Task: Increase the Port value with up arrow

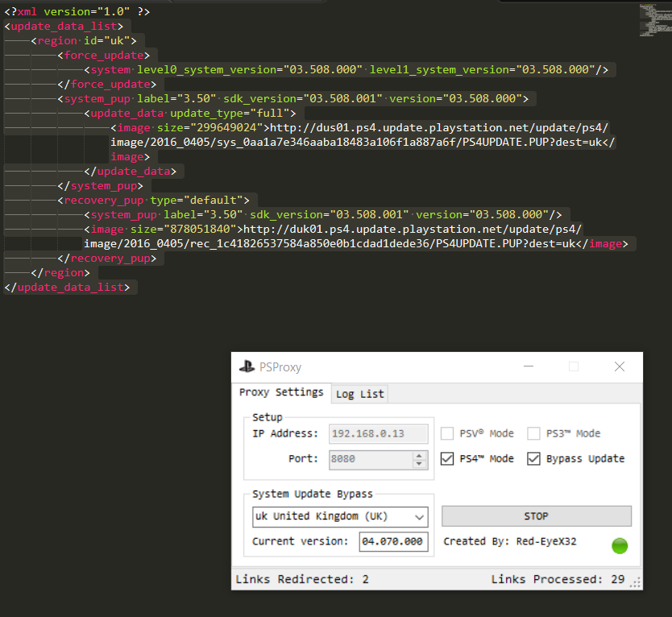Action: pyautogui.click(x=420, y=455)
